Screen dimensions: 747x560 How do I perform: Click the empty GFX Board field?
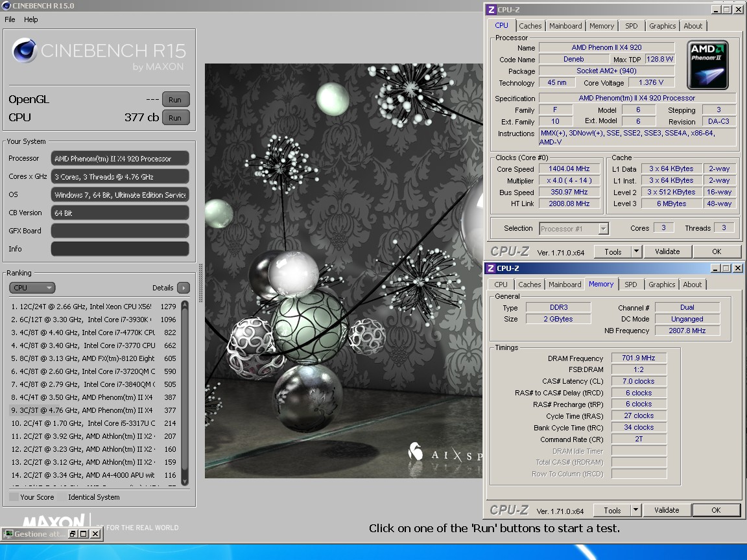pos(120,231)
